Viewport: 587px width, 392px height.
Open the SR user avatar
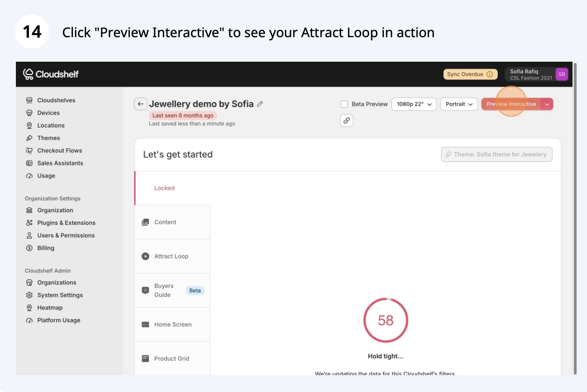(x=562, y=74)
